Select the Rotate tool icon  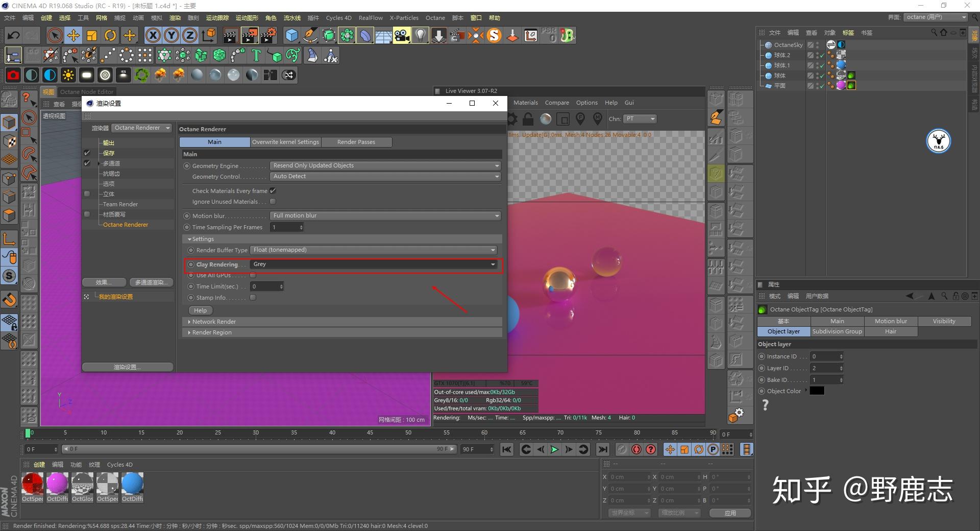point(110,35)
